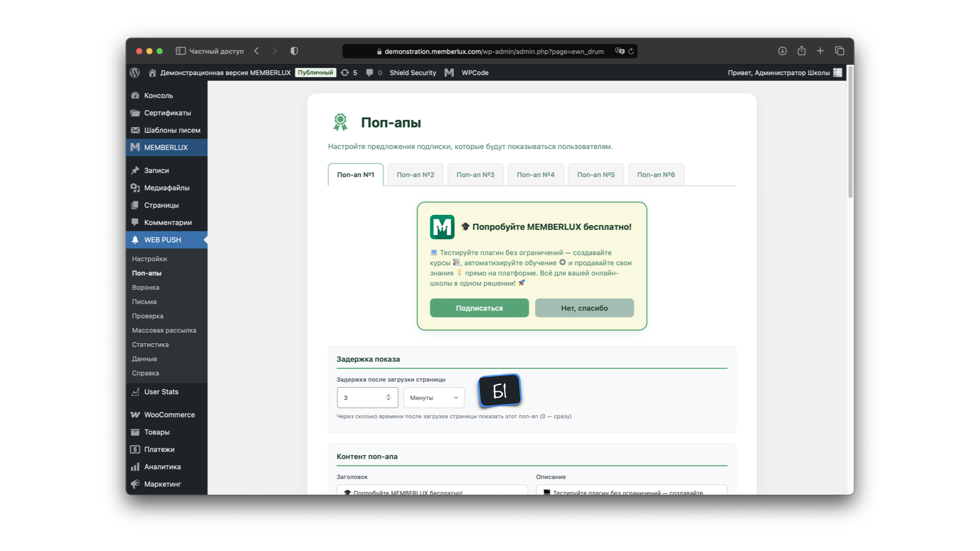Screen dimensions: 980x551
Task: Toggle the Safari sidebar icon
Action: coord(181,51)
